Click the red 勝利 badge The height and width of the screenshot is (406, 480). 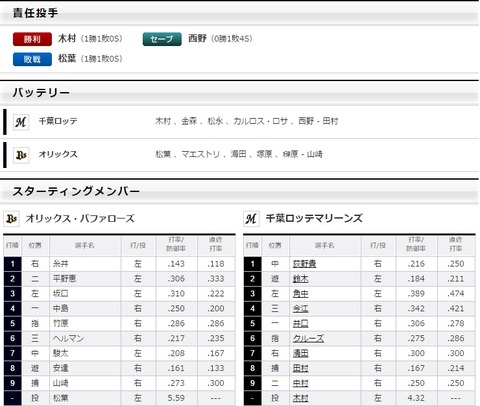[32, 39]
